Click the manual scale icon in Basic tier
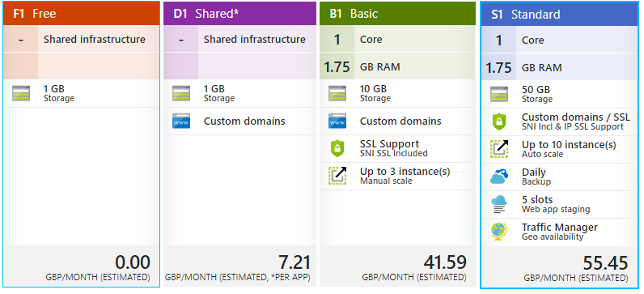This screenshot has height=294, width=644. point(337,176)
